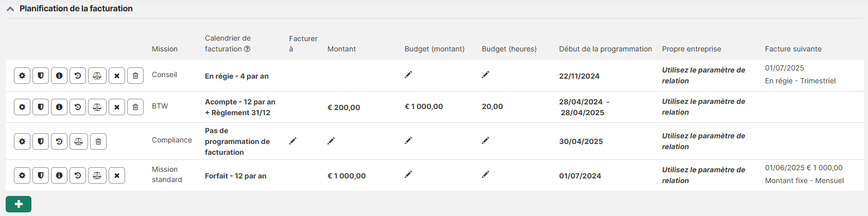
Task: Add a new billing schedule with plus button
Action: coord(19,204)
